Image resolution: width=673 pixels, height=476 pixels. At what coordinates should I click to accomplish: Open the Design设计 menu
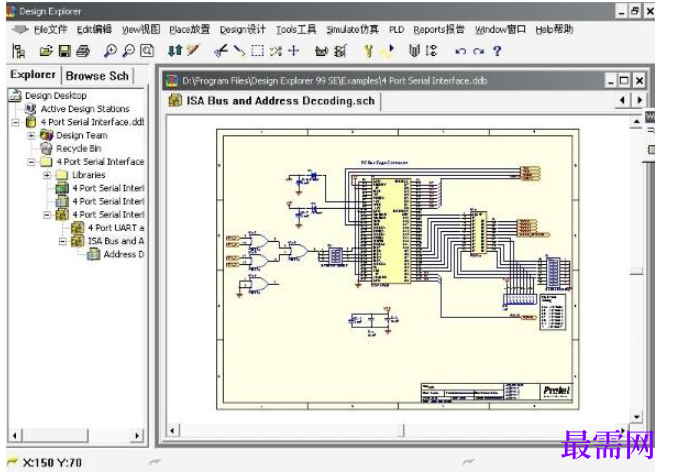click(243, 29)
